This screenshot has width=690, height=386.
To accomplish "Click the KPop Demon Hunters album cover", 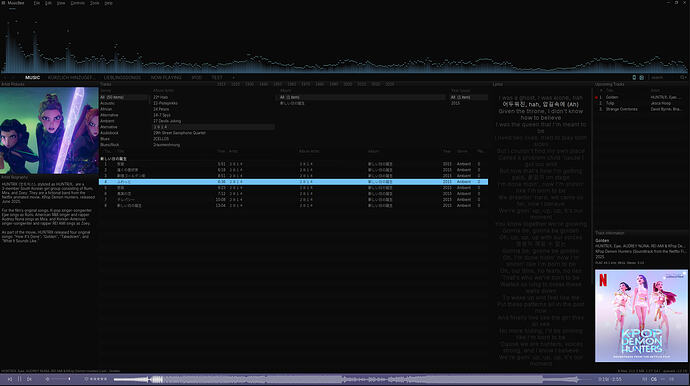I will click(x=641, y=316).
